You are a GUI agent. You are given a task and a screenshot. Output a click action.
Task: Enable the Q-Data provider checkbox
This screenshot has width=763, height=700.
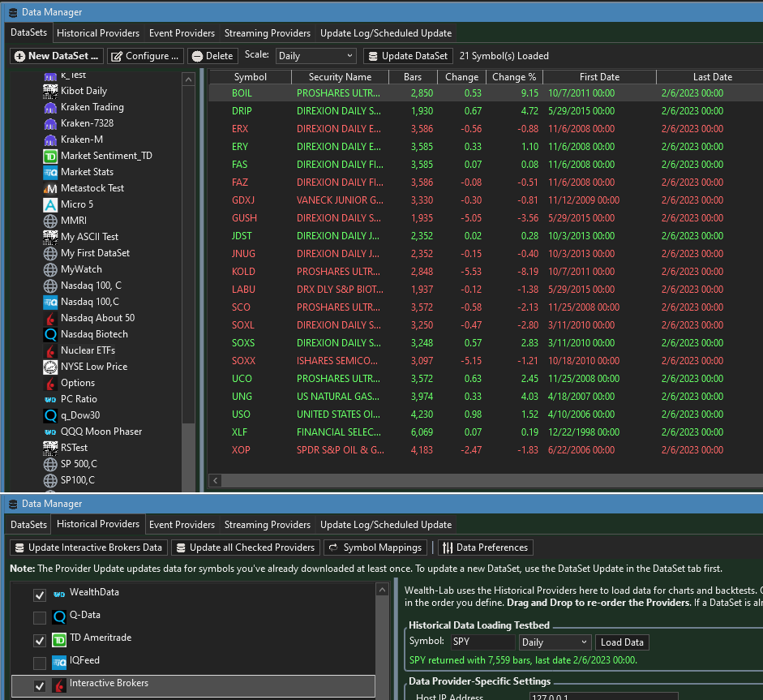tap(40, 616)
